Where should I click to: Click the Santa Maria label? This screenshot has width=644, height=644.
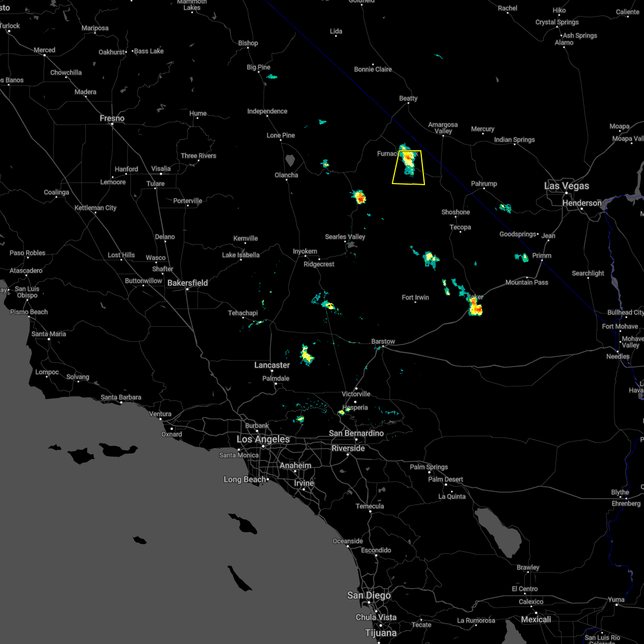point(49,334)
